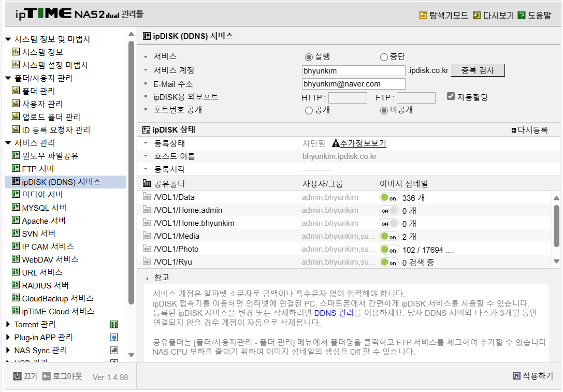Collapse 폴더/사용자 관리 section
The width and height of the screenshot is (563, 392).
[8, 78]
